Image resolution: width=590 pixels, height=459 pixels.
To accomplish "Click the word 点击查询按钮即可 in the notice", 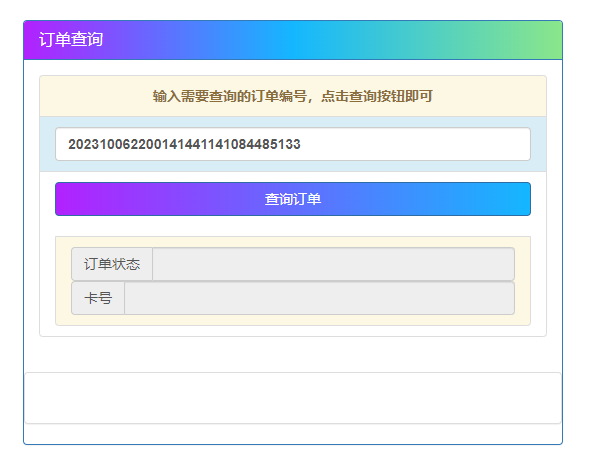I will (377, 96).
